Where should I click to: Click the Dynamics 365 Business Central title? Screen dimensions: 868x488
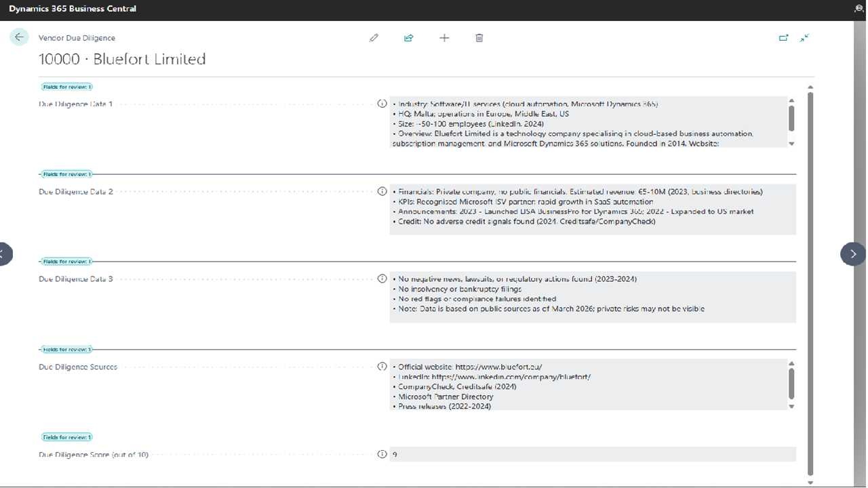(x=73, y=9)
